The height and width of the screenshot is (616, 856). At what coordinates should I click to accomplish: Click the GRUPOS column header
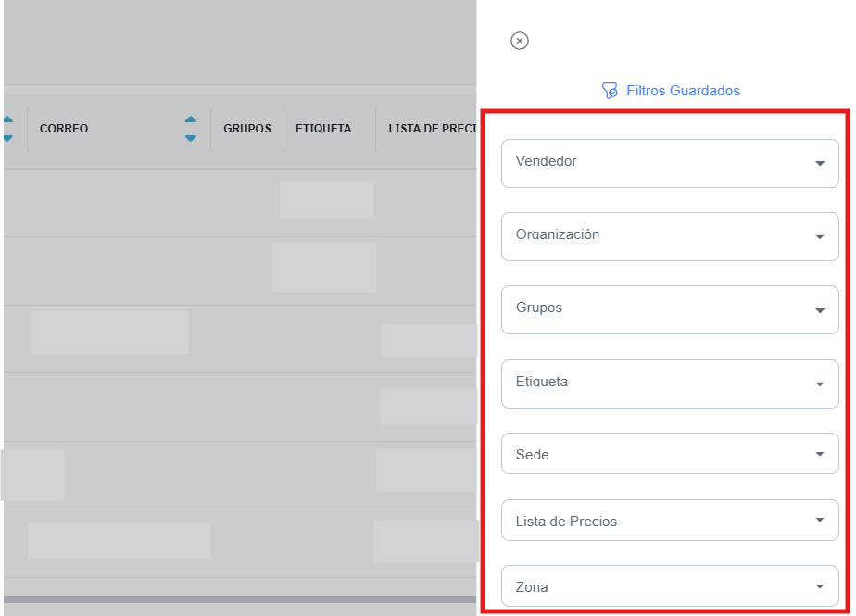(x=246, y=129)
